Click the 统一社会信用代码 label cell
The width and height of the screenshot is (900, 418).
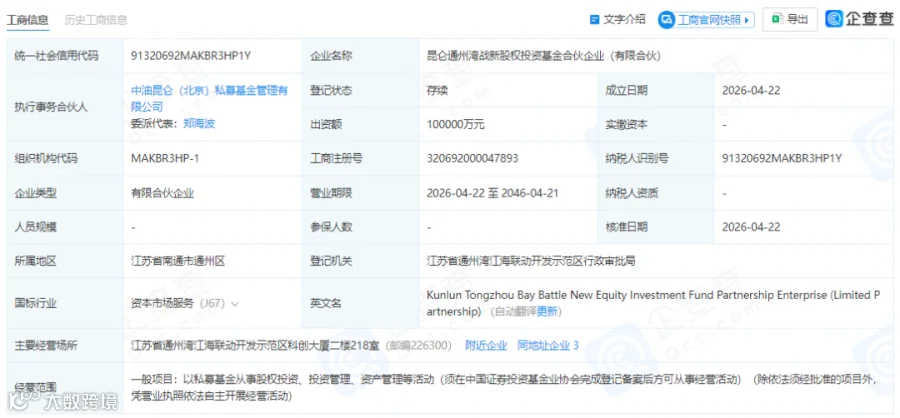[65, 56]
